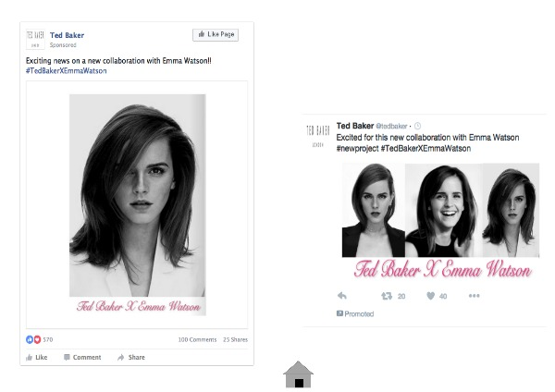555x392 pixels.
Task: Click the Like Page button
Action: click(x=216, y=35)
